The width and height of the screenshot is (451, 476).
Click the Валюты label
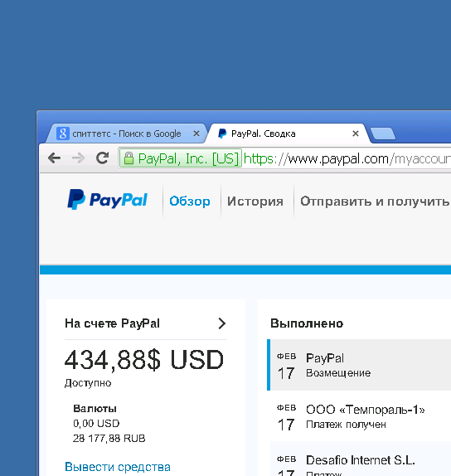[x=95, y=409]
